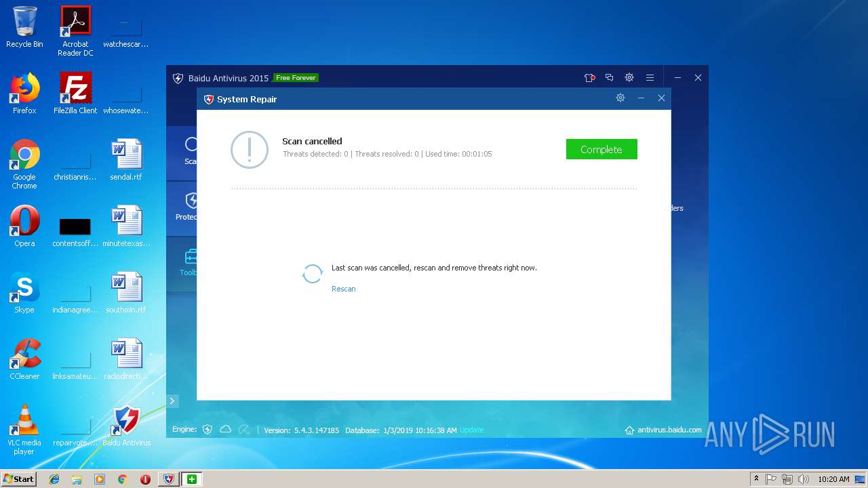Select the watchescar file on desktop

[x=126, y=31]
